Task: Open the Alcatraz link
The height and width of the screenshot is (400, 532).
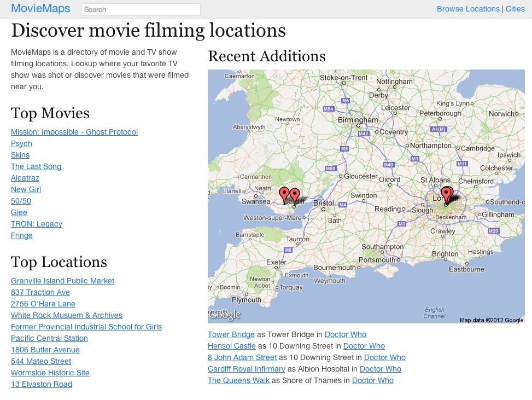Action: click(25, 178)
